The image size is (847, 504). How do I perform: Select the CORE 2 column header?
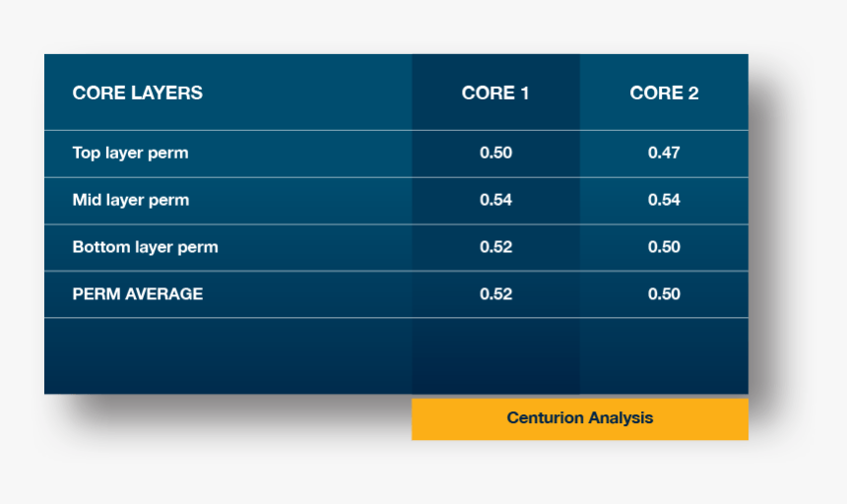coord(664,93)
